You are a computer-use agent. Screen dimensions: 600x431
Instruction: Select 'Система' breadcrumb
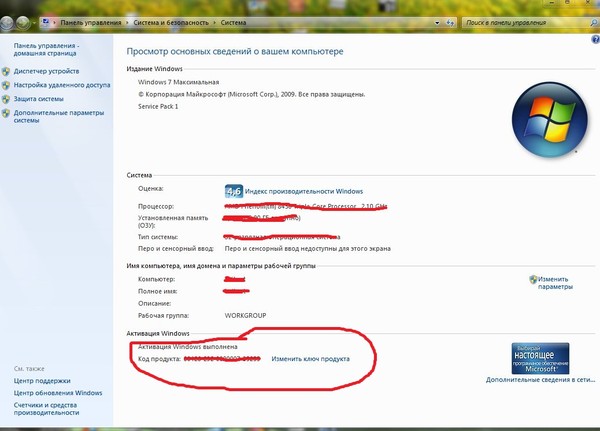(x=233, y=23)
